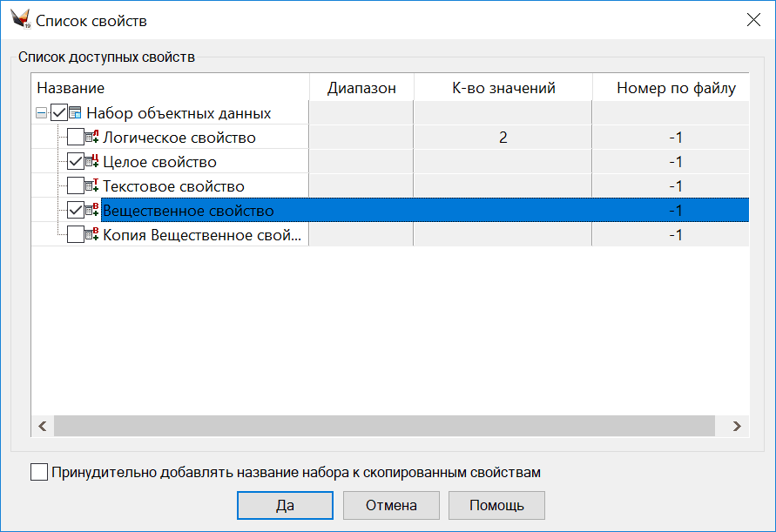Click the text property type icon
776x532 pixels.
tap(92, 186)
